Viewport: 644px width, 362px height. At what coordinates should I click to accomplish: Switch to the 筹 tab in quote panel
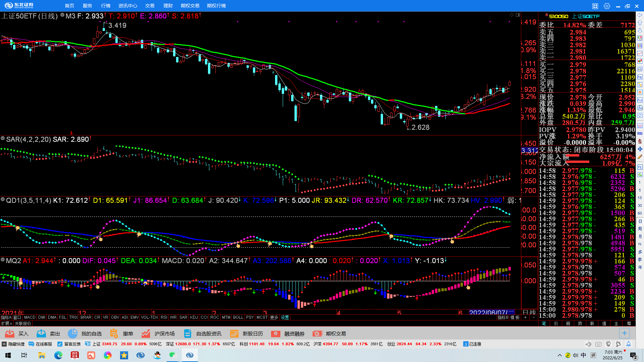pyautogui.click(x=629, y=323)
